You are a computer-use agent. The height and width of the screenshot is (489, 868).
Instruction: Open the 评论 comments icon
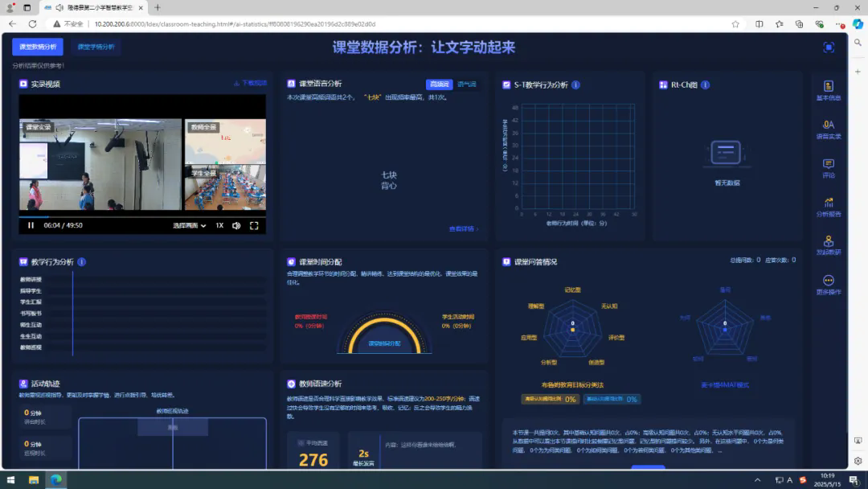click(828, 167)
